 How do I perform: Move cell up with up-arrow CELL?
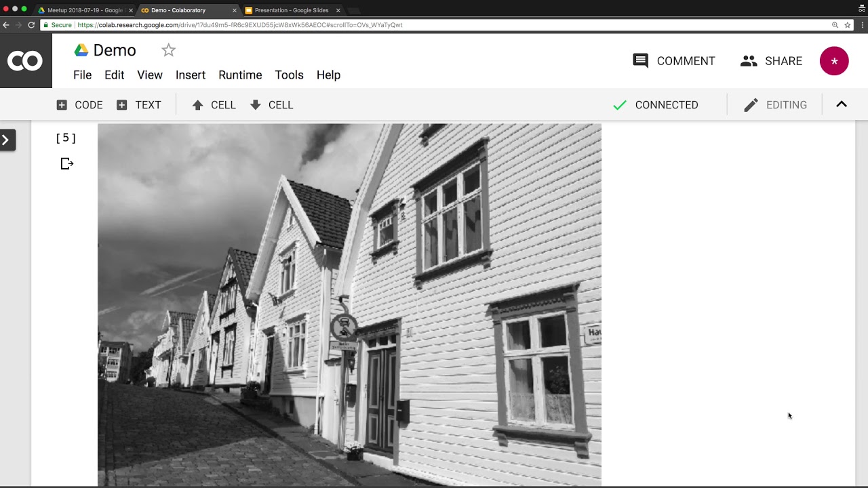click(214, 105)
